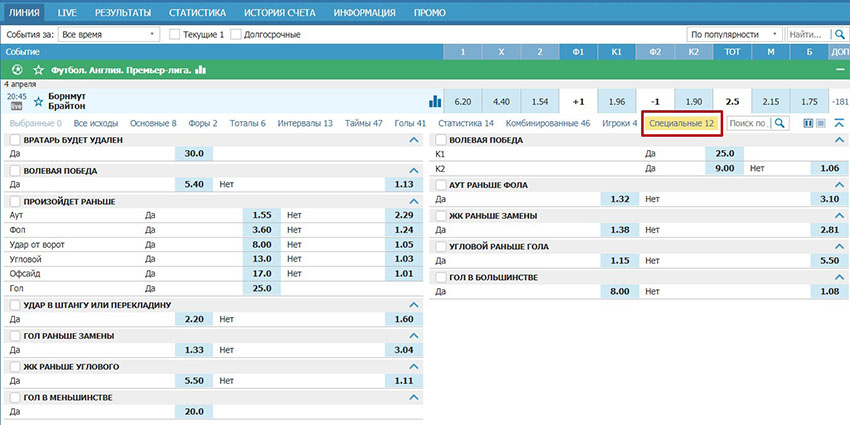Enable the Текущие checkbox
Screen dimensions: 850x425
pyautogui.click(x=175, y=34)
